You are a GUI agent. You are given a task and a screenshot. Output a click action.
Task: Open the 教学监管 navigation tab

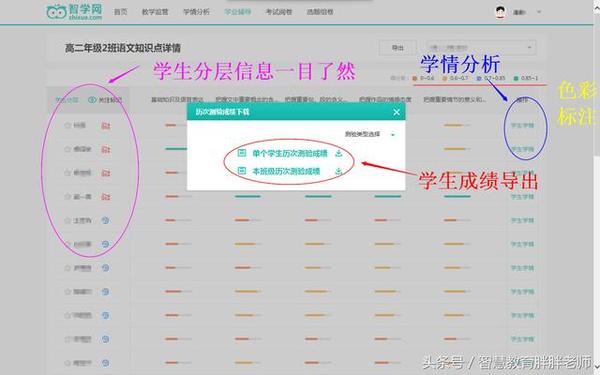pos(155,12)
